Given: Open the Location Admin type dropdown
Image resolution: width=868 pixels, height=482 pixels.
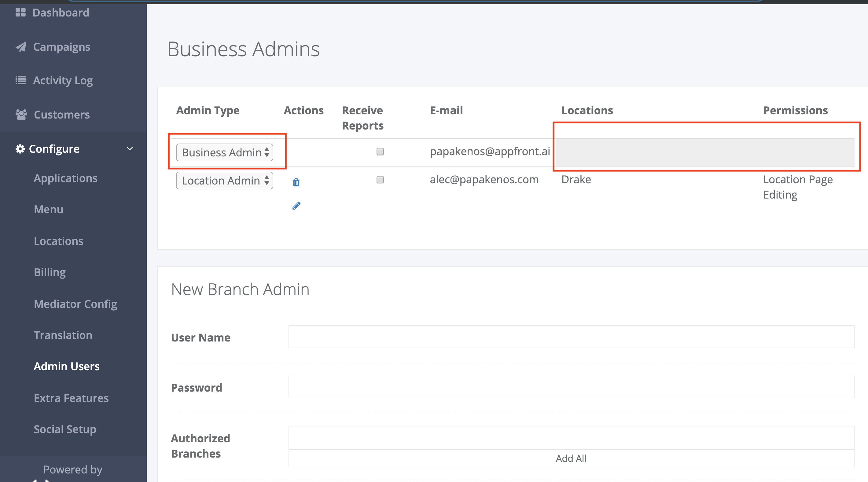Looking at the screenshot, I should coord(224,181).
